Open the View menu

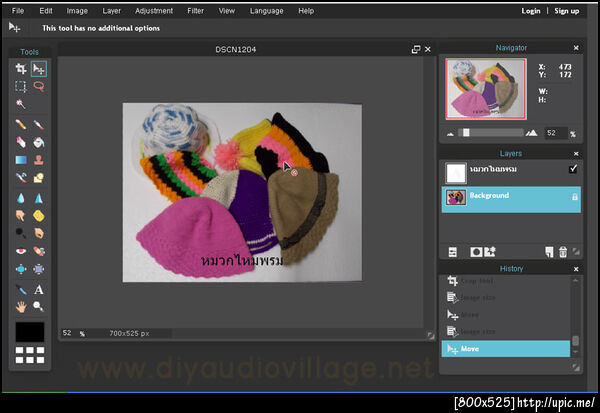pyautogui.click(x=227, y=11)
